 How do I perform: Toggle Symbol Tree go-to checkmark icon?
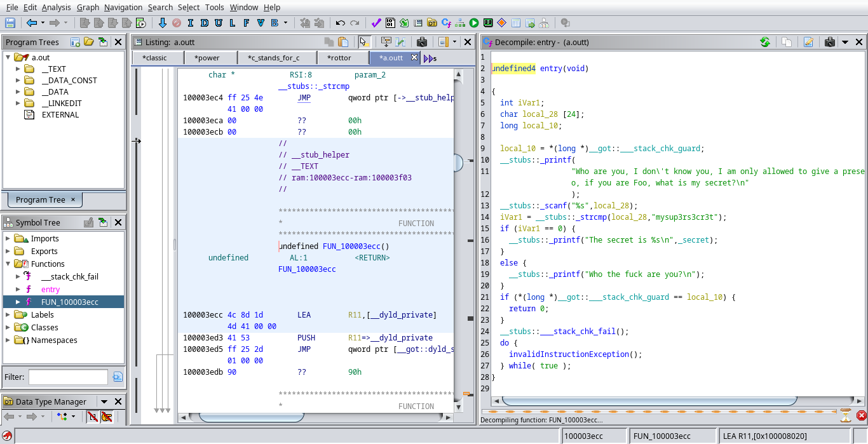click(x=89, y=222)
